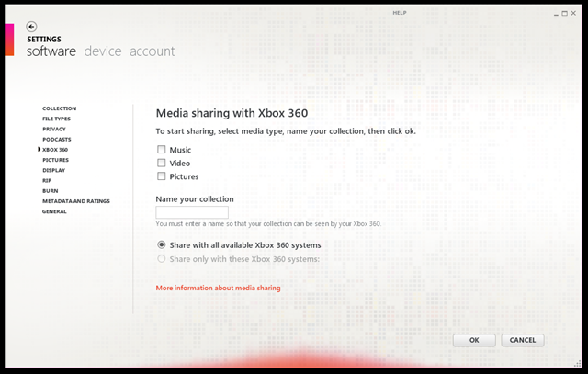Switch to the device settings tab
This screenshot has width=588, height=374.
click(x=103, y=51)
